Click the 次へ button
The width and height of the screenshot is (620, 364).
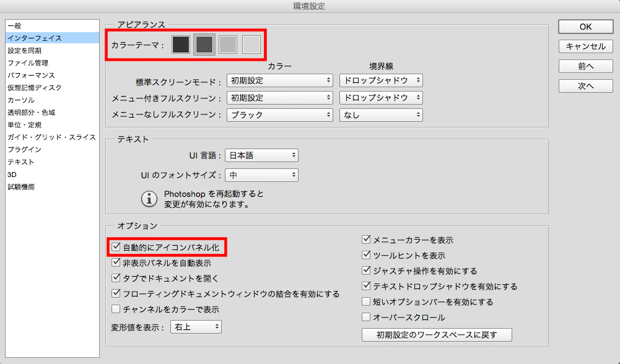[585, 86]
